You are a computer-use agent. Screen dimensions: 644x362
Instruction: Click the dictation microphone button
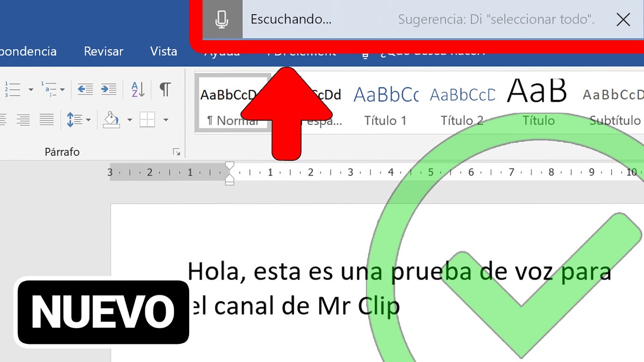pos(222,20)
